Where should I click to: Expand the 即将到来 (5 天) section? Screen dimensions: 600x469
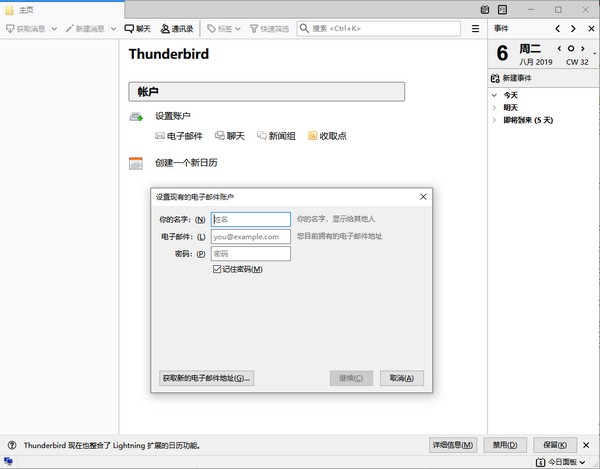(494, 120)
